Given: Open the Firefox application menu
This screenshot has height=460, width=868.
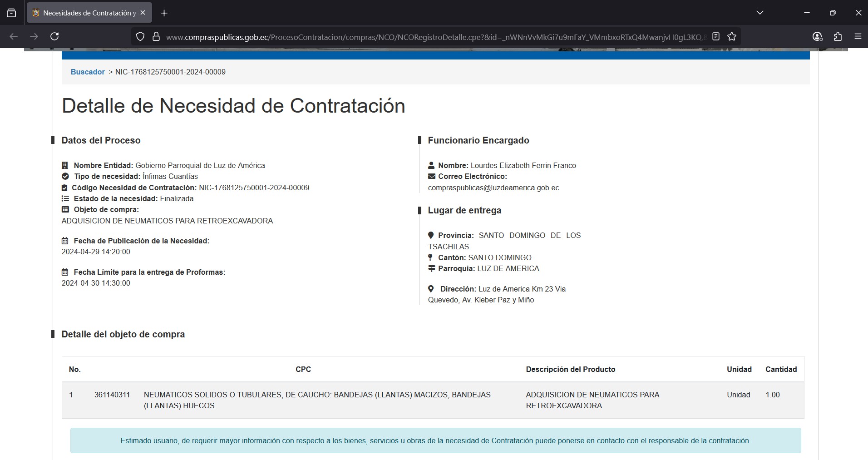Looking at the screenshot, I should tap(858, 37).
